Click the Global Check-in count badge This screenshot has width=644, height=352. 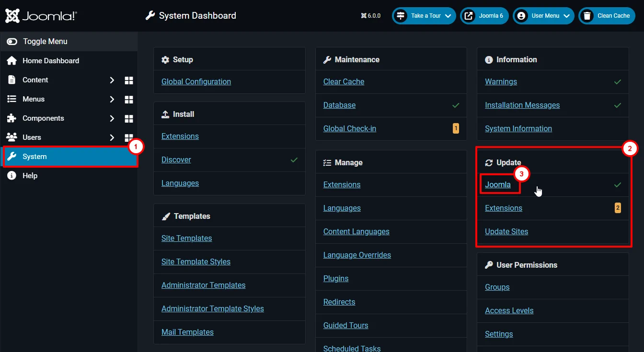[456, 128]
